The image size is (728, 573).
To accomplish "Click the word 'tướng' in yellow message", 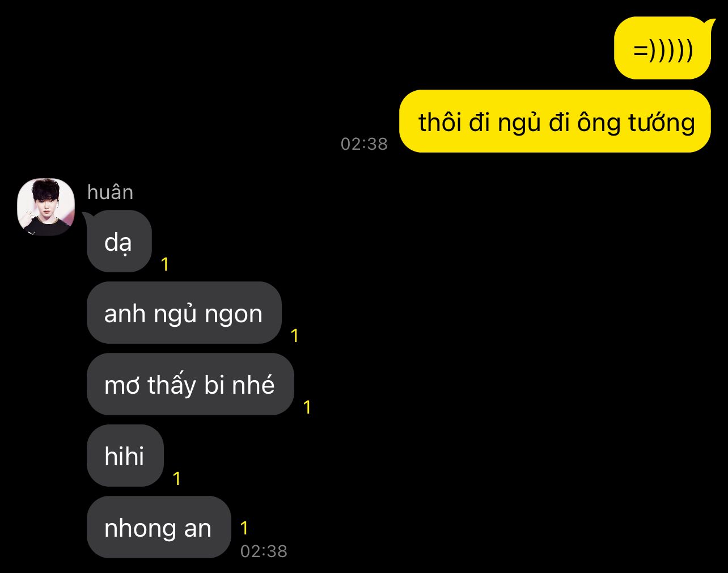I will coord(662,123).
